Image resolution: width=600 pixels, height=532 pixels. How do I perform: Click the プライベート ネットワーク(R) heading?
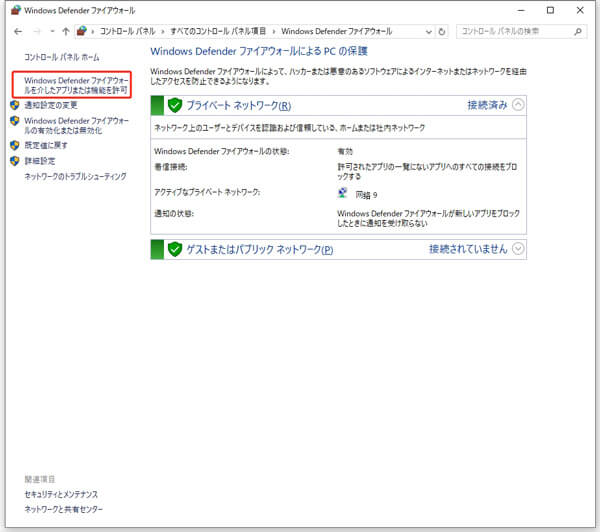[239, 106]
